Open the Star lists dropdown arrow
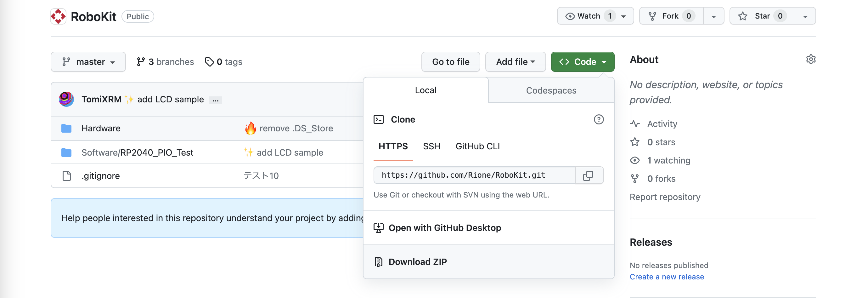 (x=805, y=16)
